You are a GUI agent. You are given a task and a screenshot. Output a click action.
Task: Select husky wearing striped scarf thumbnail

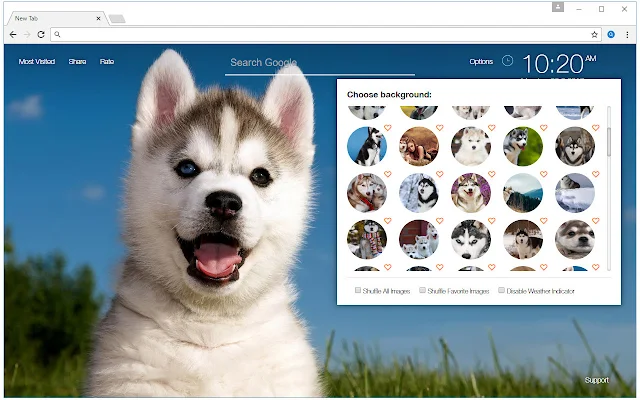click(367, 239)
